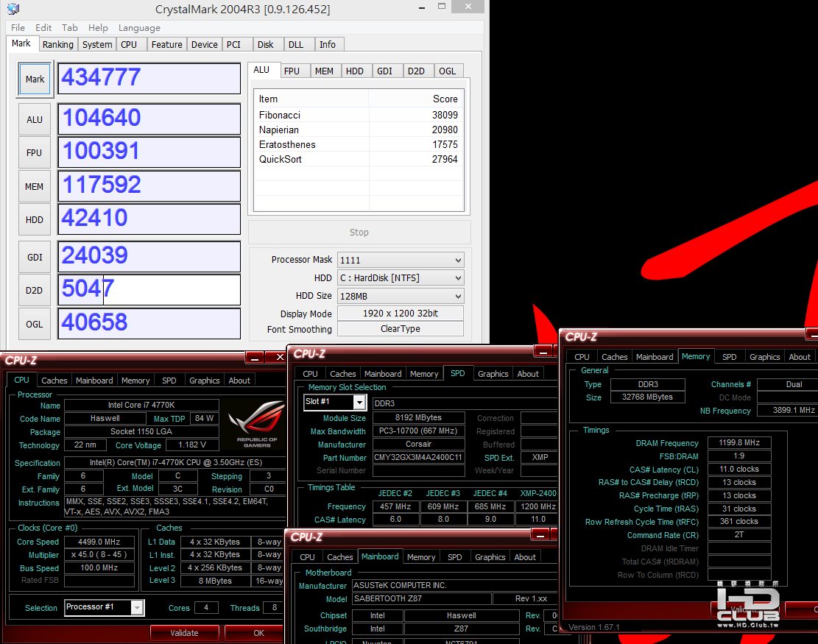Screen dimensions: 818x644
Task: Minimize the CPU-Z Mainboard window
Action: click(x=540, y=535)
